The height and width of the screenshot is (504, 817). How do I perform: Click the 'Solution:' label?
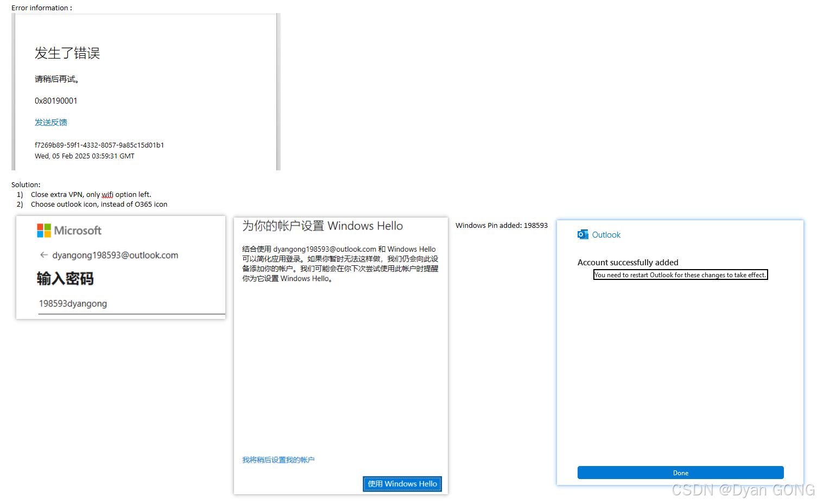[x=26, y=185]
